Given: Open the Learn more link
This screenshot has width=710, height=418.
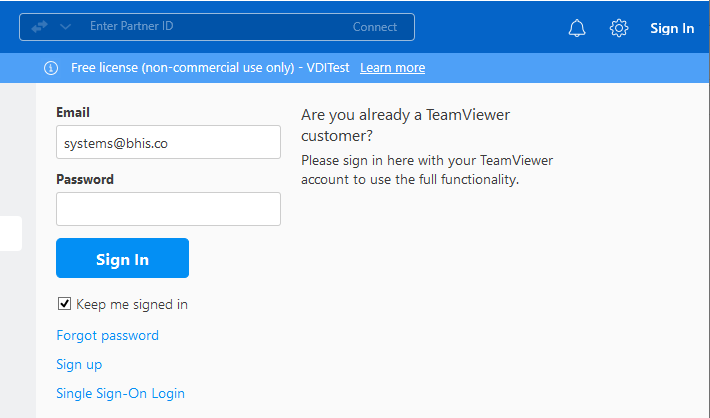Looking at the screenshot, I should pos(392,68).
